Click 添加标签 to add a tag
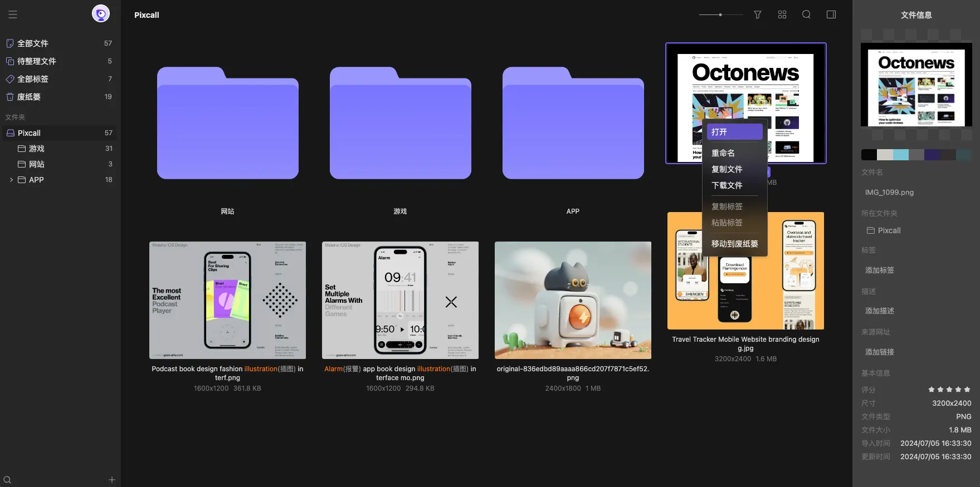The height and width of the screenshot is (487, 980). tap(879, 270)
